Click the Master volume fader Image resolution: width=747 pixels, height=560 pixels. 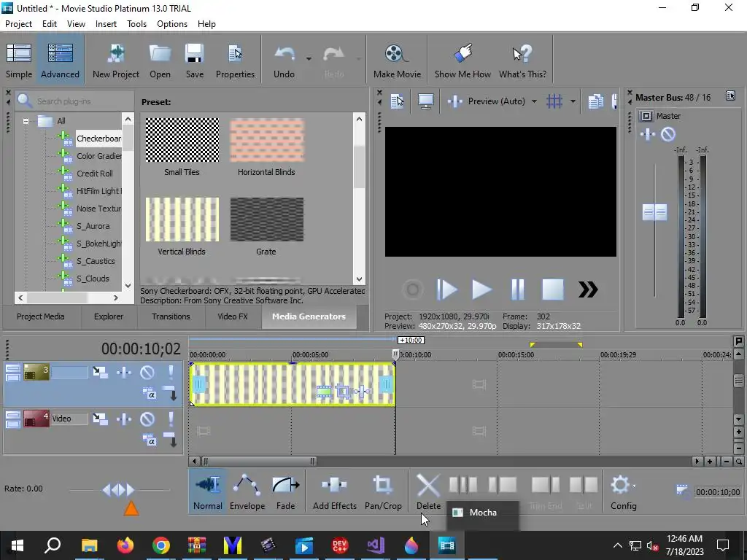[x=654, y=212]
